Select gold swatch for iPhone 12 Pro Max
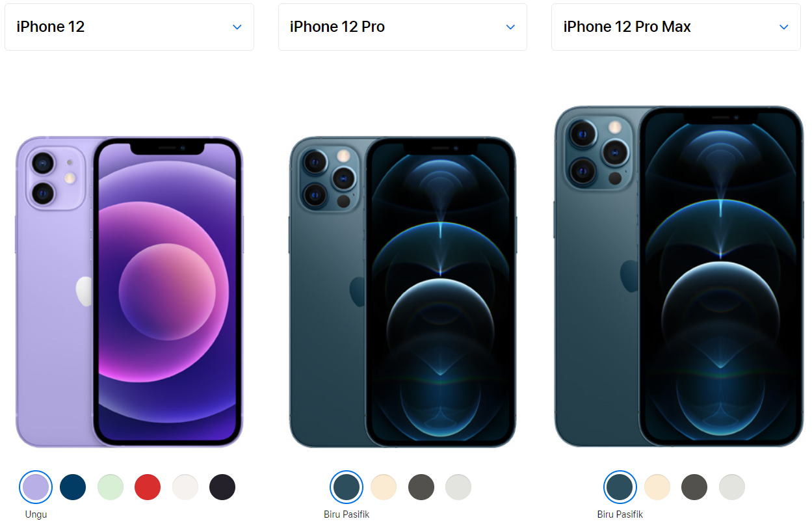Viewport: 812px width, 532px height. click(x=657, y=487)
